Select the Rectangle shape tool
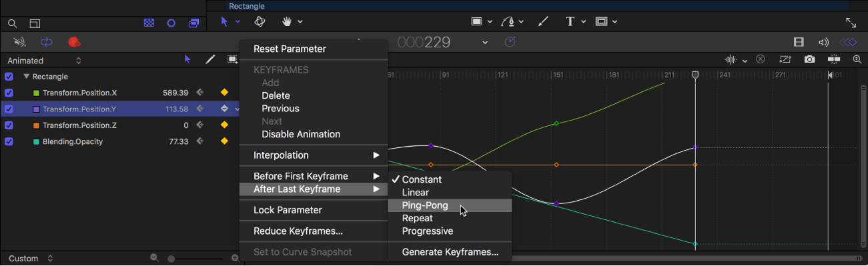 tap(477, 21)
